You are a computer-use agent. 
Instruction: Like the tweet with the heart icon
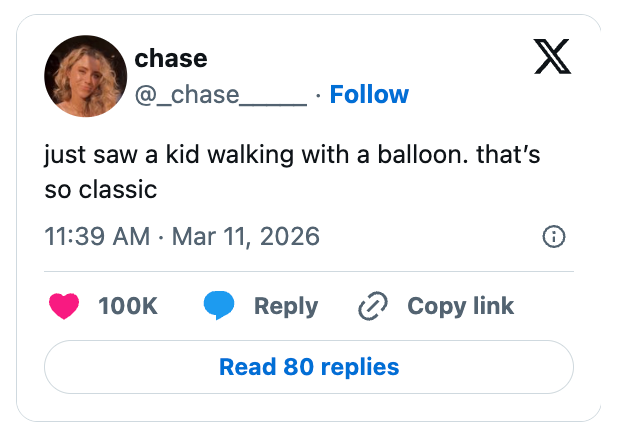(63, 306)
